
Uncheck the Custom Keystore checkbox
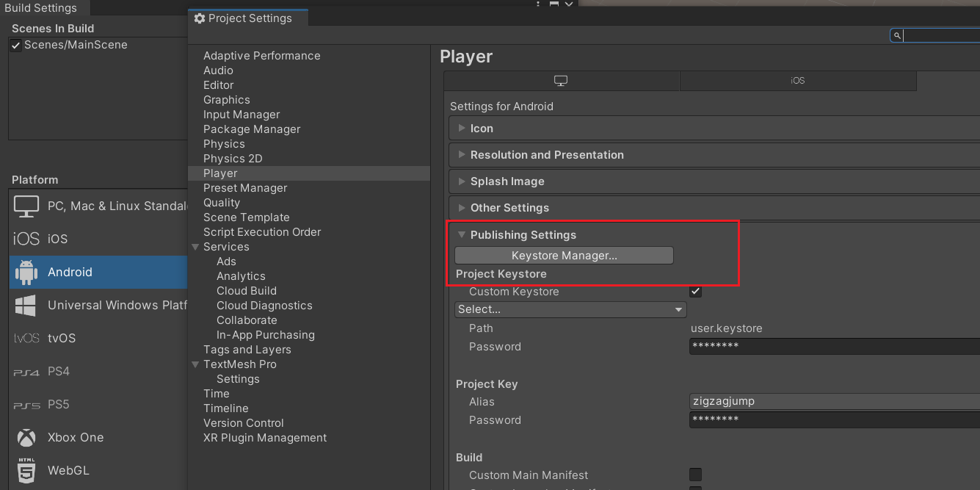(x=696, y=292)
